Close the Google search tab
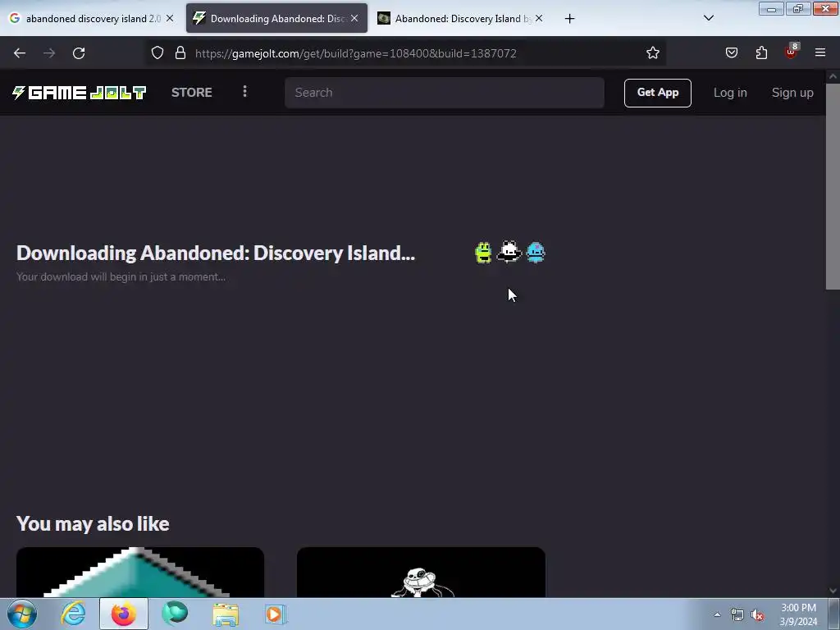The width and height of the screenshot is (840, 630). point(170,19)
